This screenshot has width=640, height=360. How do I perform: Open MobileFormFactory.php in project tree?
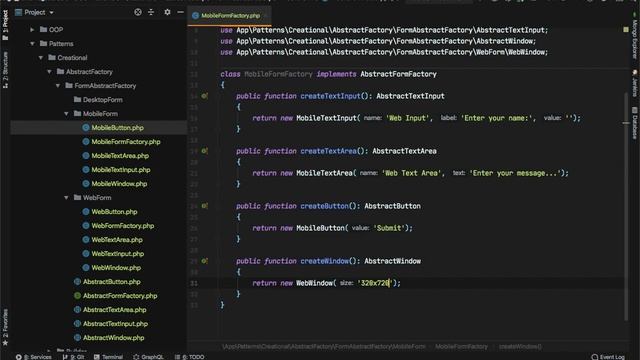tap(121, 142)
